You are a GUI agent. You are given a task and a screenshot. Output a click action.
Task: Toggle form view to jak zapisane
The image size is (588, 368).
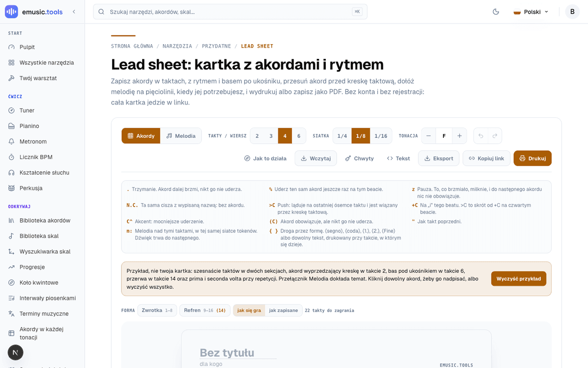283,311
